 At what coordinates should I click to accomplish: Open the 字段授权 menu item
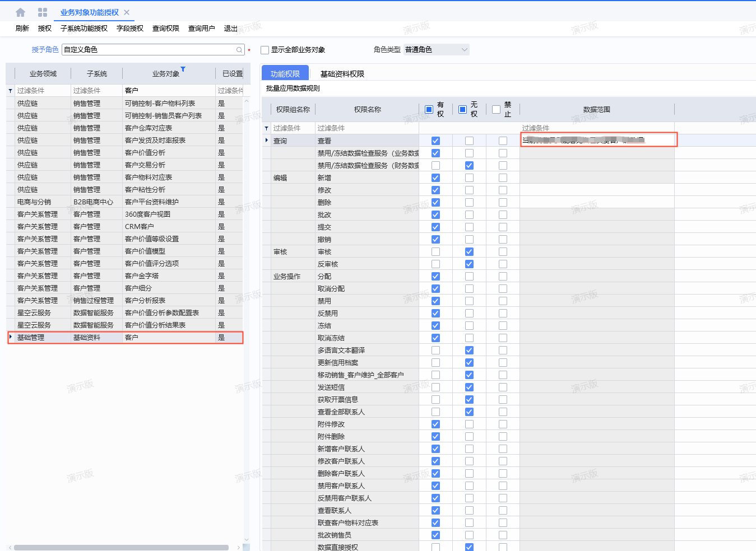click(129, 29)
